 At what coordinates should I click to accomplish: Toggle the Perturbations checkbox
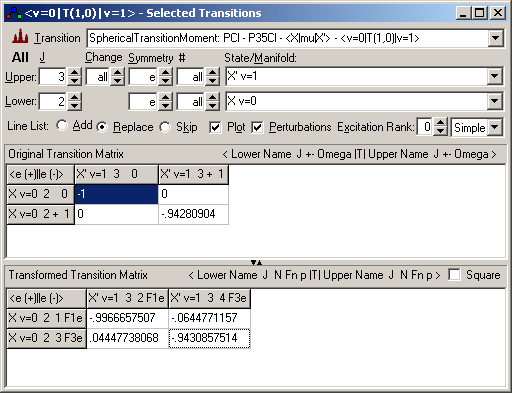coord(257,127)
